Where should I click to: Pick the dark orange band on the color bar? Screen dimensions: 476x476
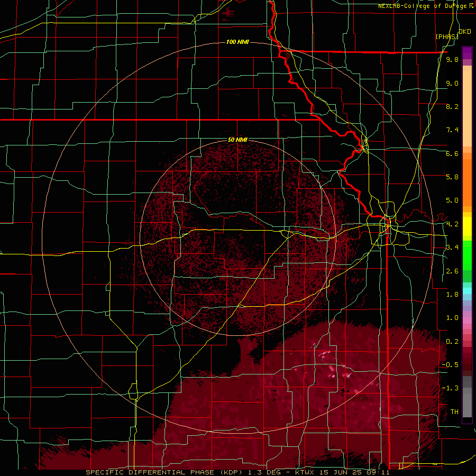pyautogui.click(x=467, y=183)
